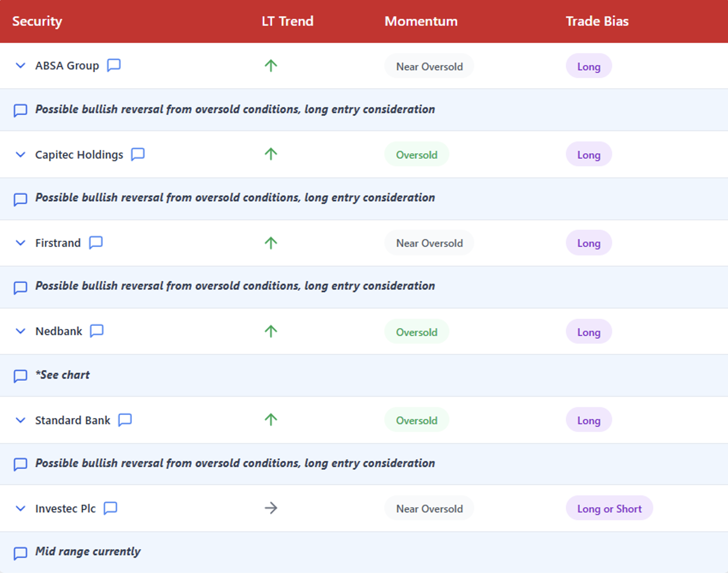This screenshot has height=573, width=728.
Task: Click the Long or Short bias badge
Action: [609, 508]
